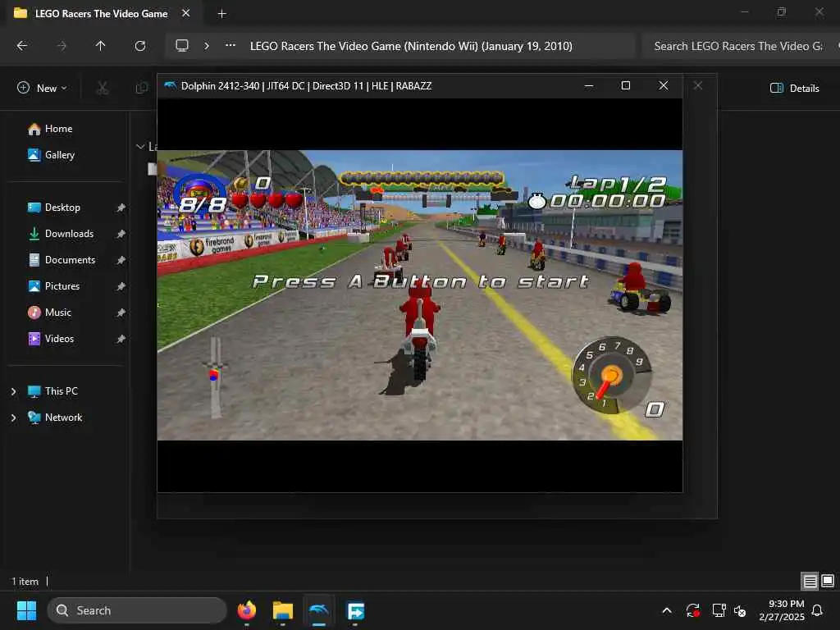Unpin Documents using its pin icon
The height and width of the screenshot is (630, 840).
click(121, 260)
